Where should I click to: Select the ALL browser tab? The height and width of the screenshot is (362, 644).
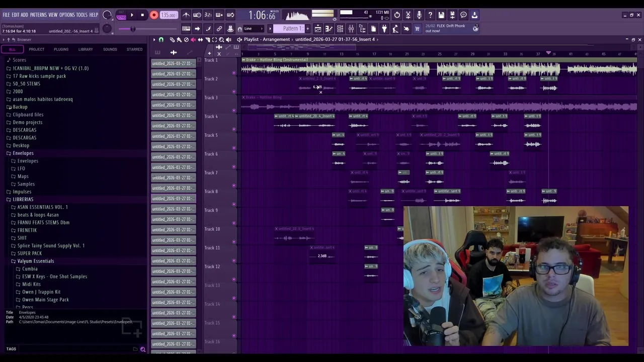tap(12, 49)
